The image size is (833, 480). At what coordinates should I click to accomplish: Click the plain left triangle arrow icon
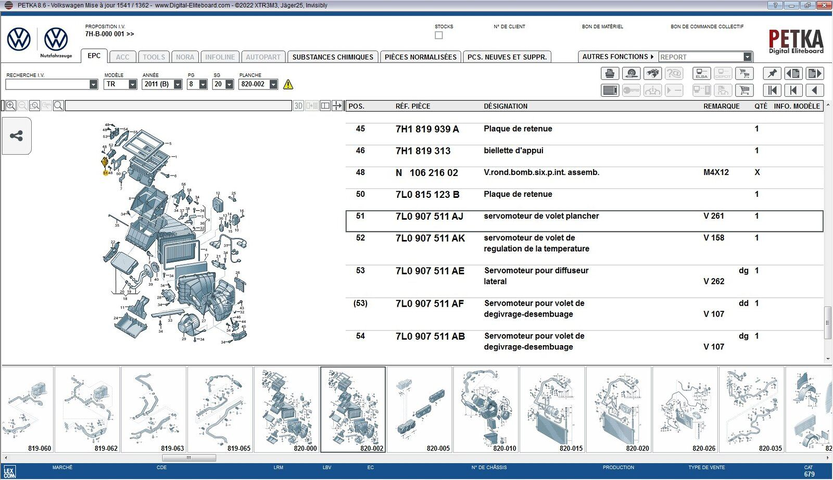point(814,90)
